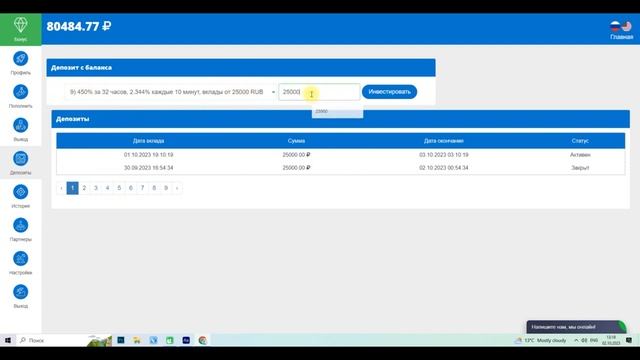Open the Пополнить sidebar icon
The width and height of the screenshot is (640, 360).
pyautogui.click(x=20, y=92)
